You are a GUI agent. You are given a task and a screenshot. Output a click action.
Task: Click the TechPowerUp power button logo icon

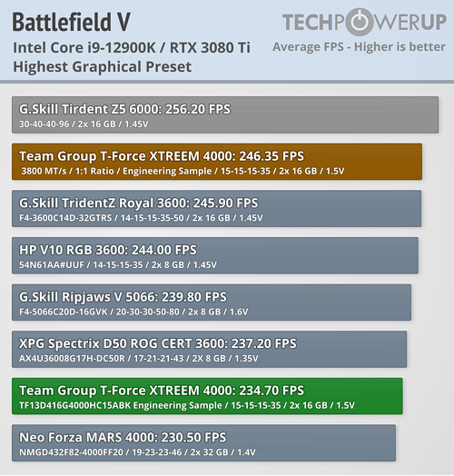coord(360,22)
